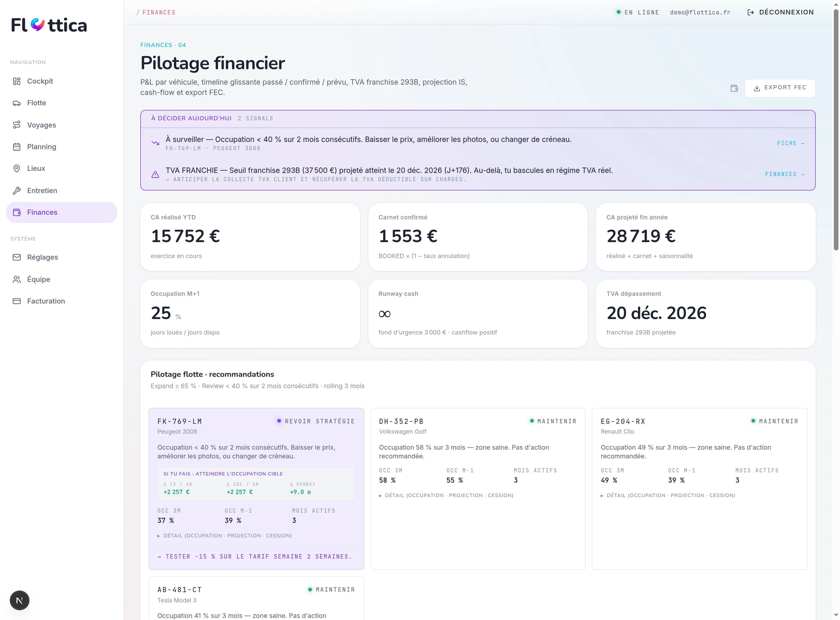The image size is (840, 620).
Task: Click the round N badge in the corner
Action: pos(20,600)
